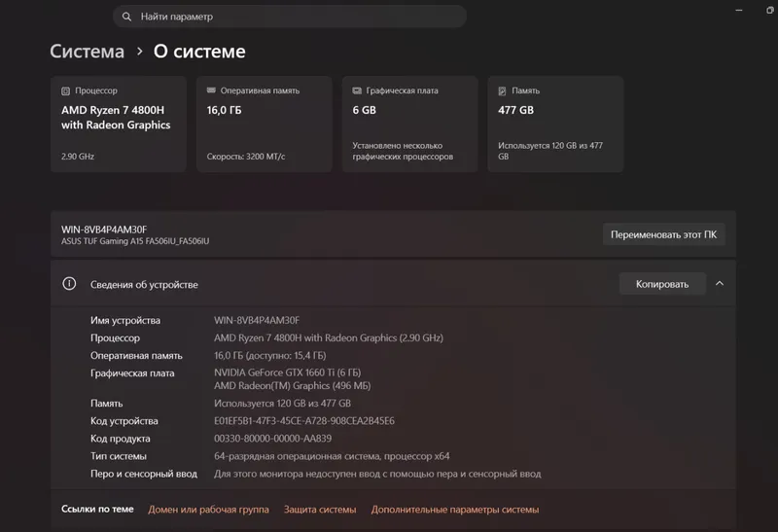Click the 'Код устройства' label

(x=124, y=421)
